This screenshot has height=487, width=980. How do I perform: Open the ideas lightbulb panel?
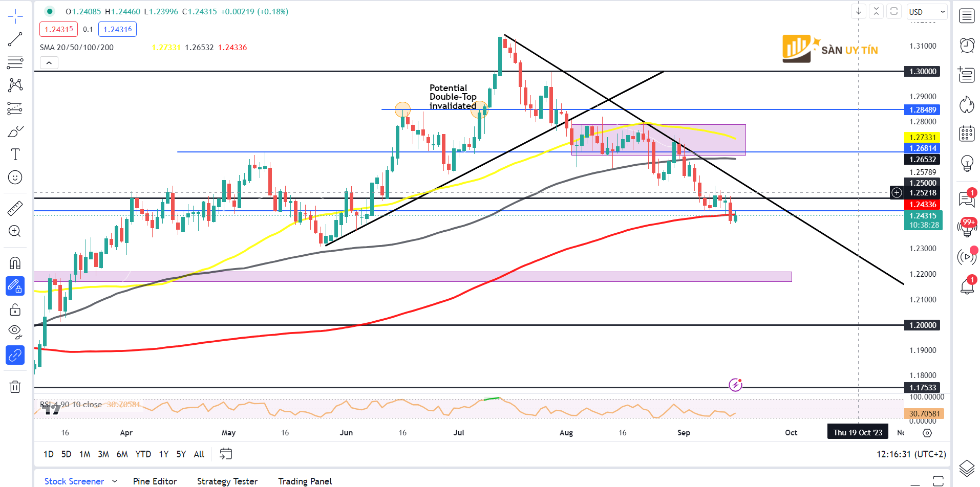967,164
